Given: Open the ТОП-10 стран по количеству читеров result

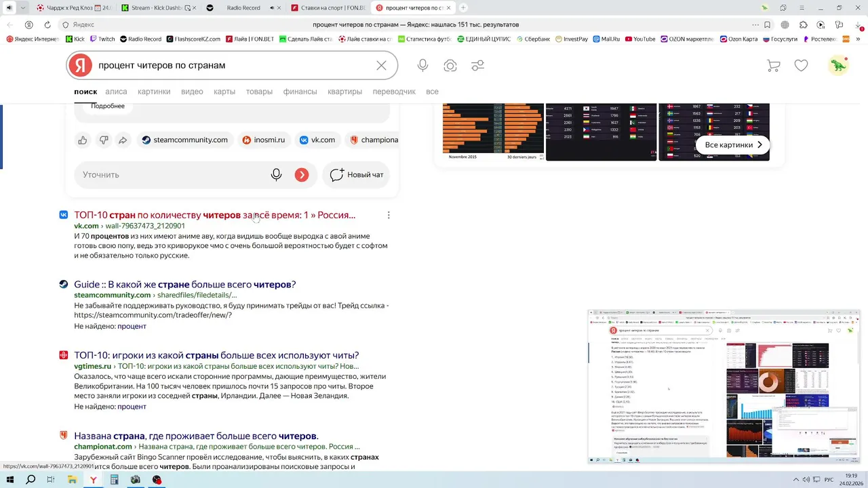Looking at the screenshot, I should (x=215, y=215).
